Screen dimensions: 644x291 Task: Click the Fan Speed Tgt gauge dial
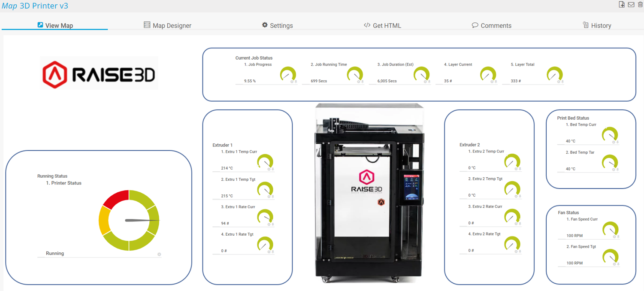[611, 257]
